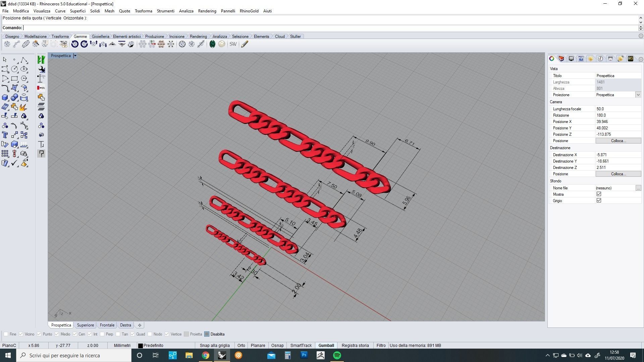Toggle the Quad osnap checkbox
Screen dimensions: 644x362
coord(133,334)
